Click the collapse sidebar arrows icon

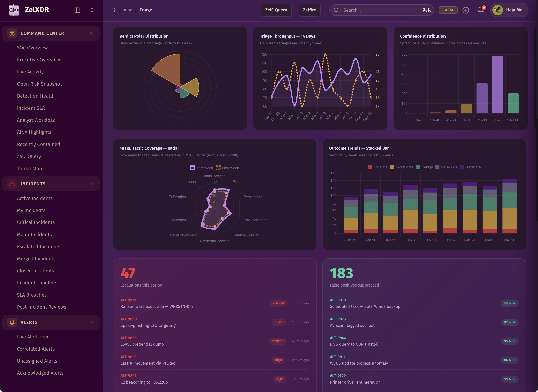[92, 10]
